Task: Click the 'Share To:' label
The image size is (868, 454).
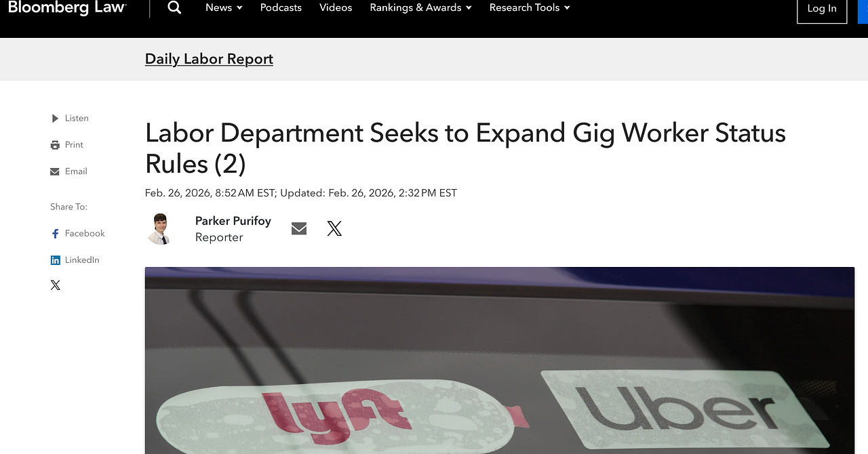Action: 68,207
